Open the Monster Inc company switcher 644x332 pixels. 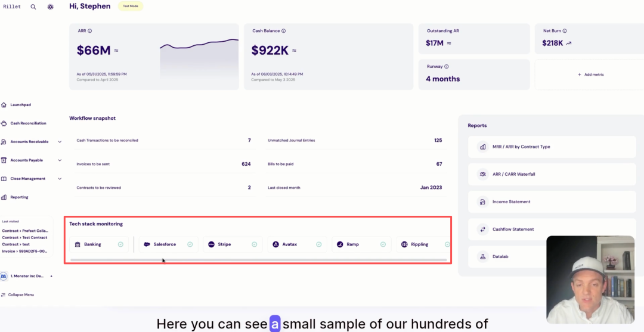[26, 276]
